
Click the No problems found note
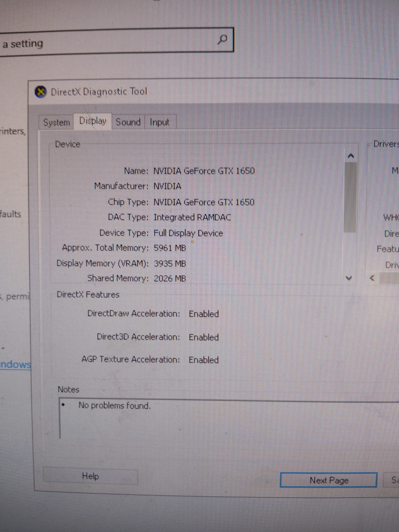coord(115,406)
